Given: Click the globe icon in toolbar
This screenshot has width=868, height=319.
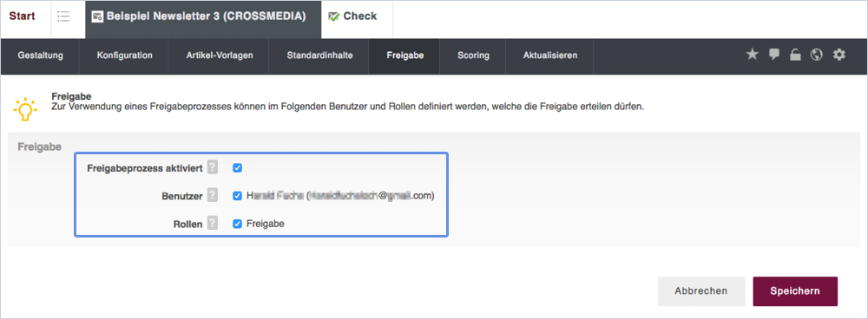Looking at the screenshot, I should click(817, 55).
